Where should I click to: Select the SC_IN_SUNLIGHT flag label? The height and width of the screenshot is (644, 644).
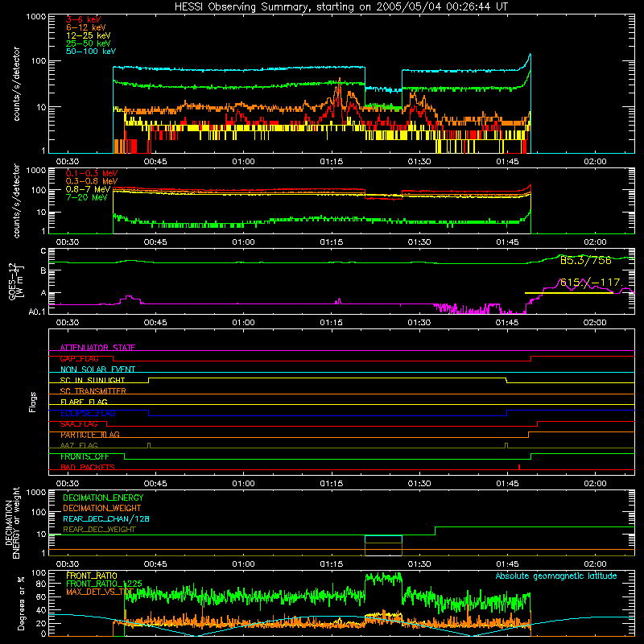(93, 380)
